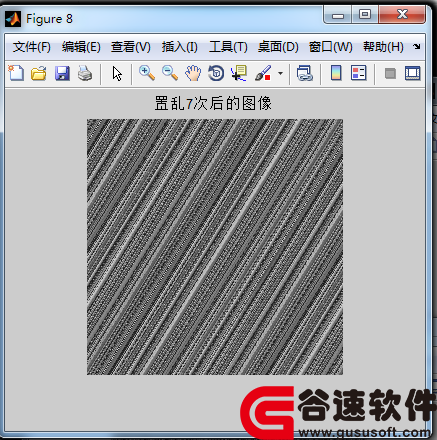Save the figure using the floppy icon
The width and height of the screenshot is (437, 440).
(62, 73)
